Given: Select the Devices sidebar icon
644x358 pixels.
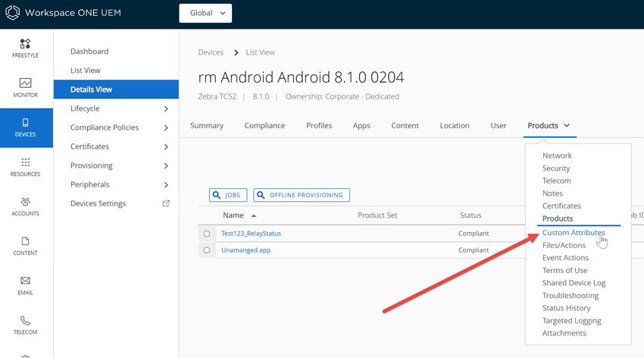Looking at the screenshot, I should tap(25, 122).
